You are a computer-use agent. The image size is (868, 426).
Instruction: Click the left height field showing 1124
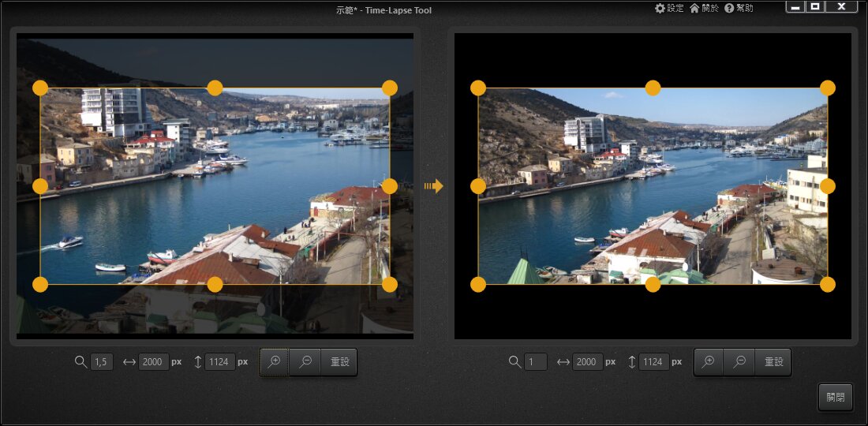click(219, 362)
